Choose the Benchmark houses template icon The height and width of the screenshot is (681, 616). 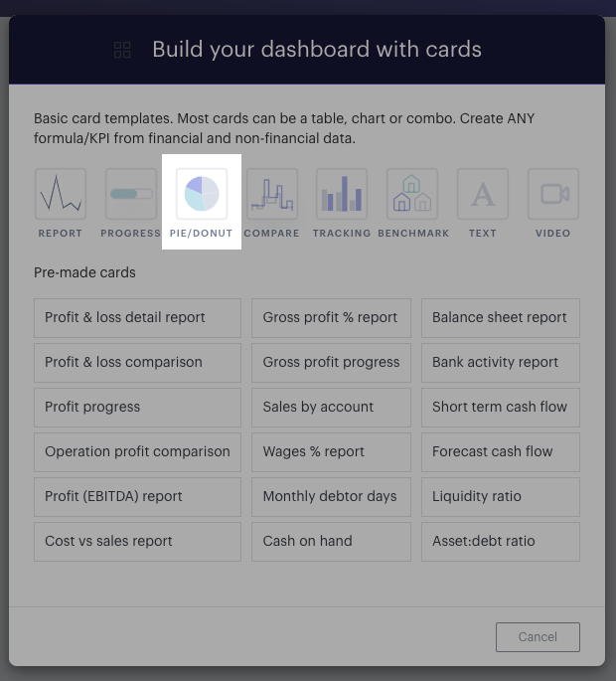pyautogui.click(x=412, y=194)
